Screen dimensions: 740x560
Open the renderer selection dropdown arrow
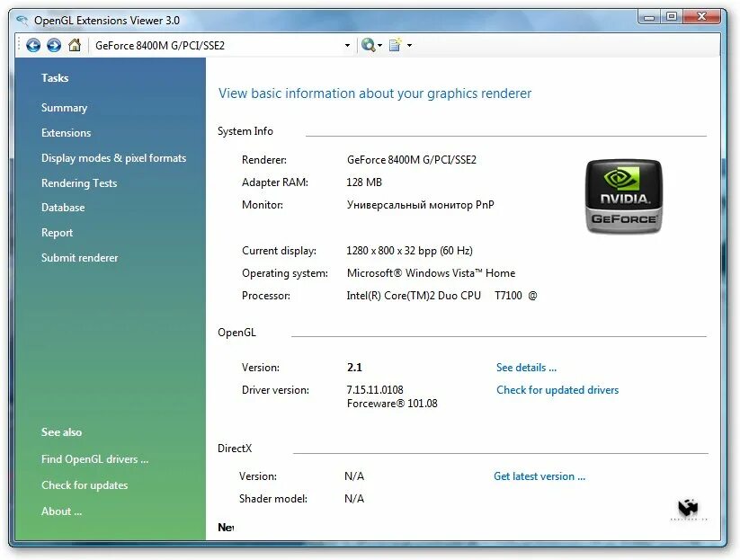click(347, 45)
